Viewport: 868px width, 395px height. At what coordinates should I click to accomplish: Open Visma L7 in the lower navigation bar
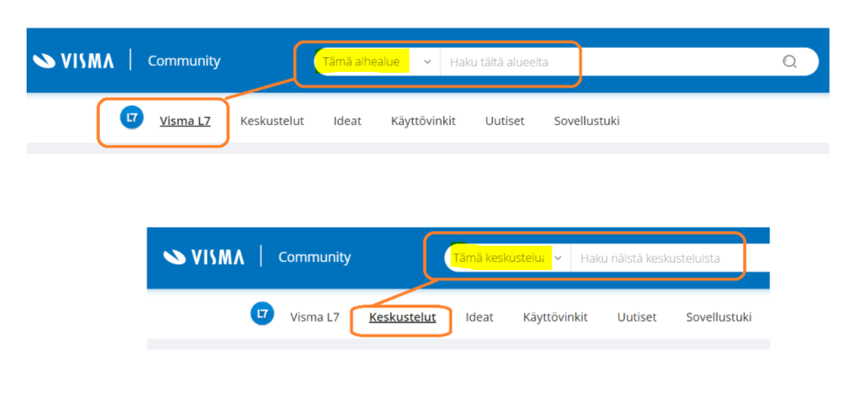315,318
